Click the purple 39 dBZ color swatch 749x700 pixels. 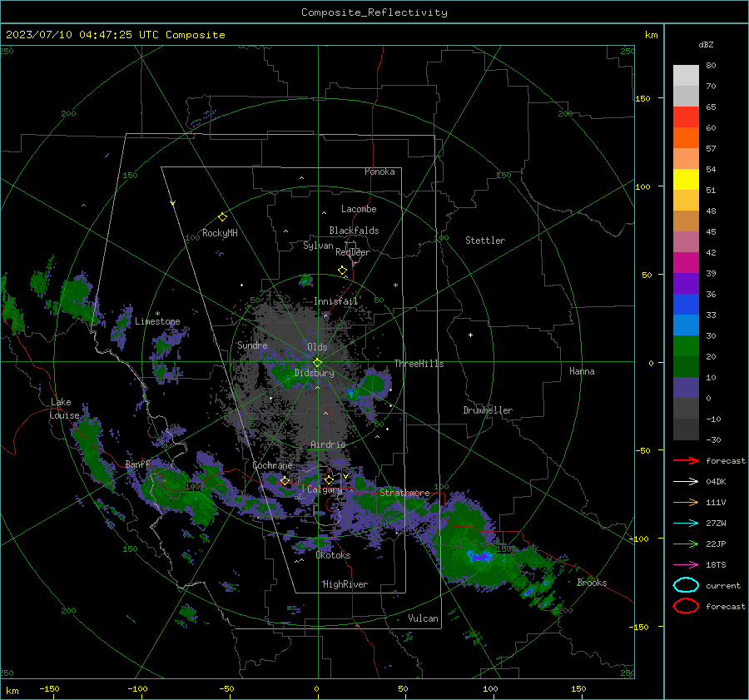click(x=686, y=283)
